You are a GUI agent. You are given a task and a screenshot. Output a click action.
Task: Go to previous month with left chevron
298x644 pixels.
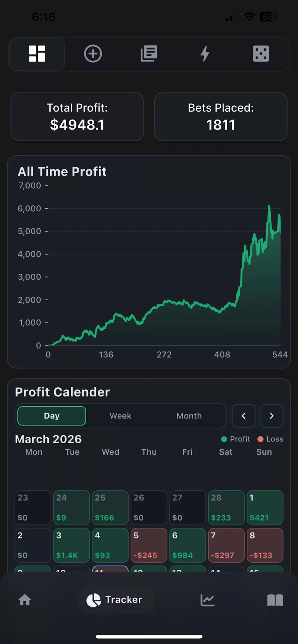(243, 416)
